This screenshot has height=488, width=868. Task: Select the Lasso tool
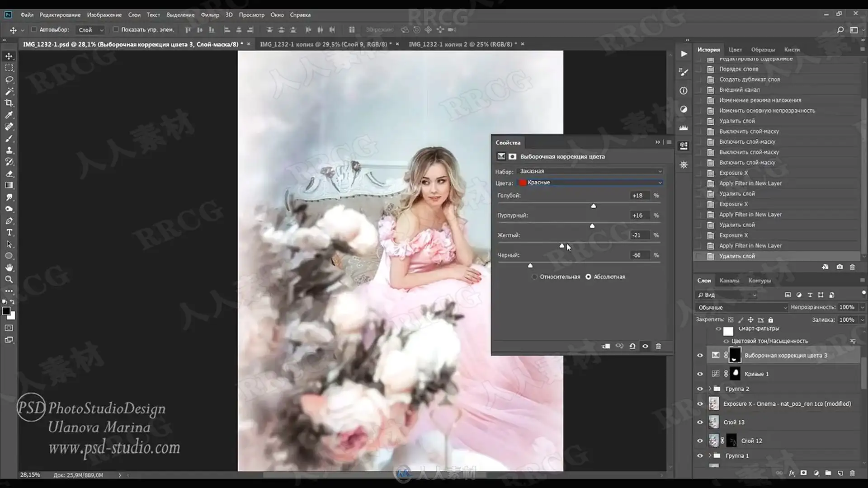9,80
